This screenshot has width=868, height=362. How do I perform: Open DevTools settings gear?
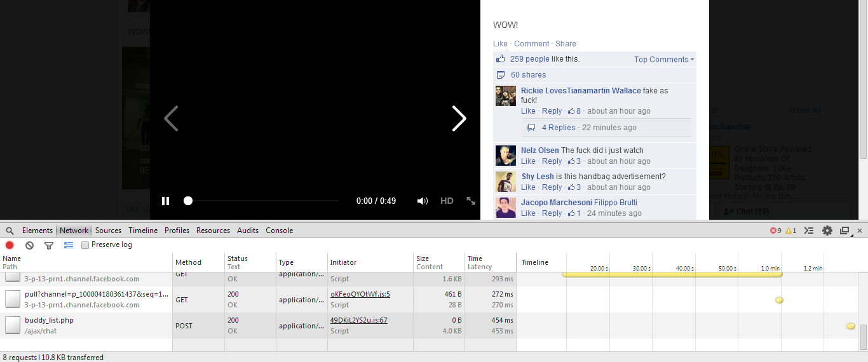pos(827,231)
